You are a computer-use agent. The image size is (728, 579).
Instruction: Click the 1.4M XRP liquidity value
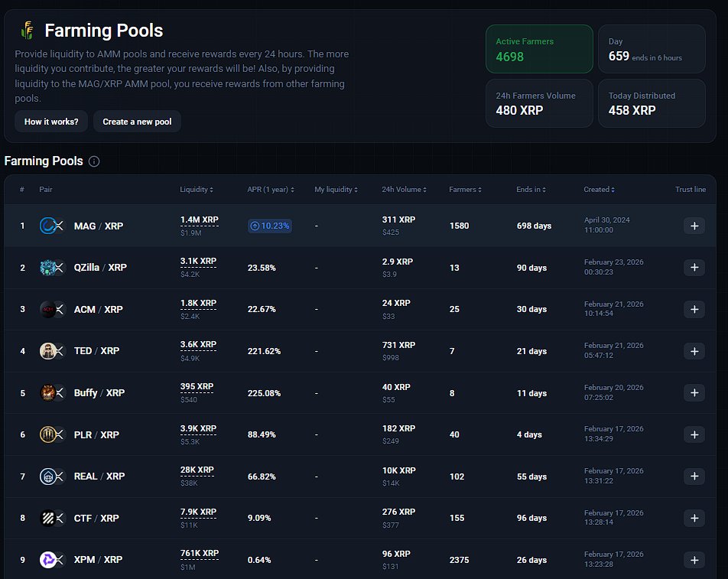(x=199, y=220)
